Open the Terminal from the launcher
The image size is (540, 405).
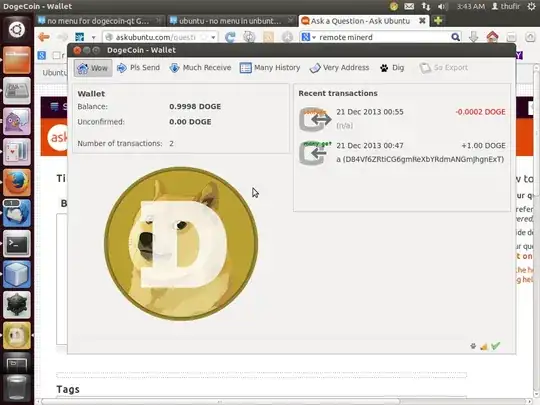17,244
